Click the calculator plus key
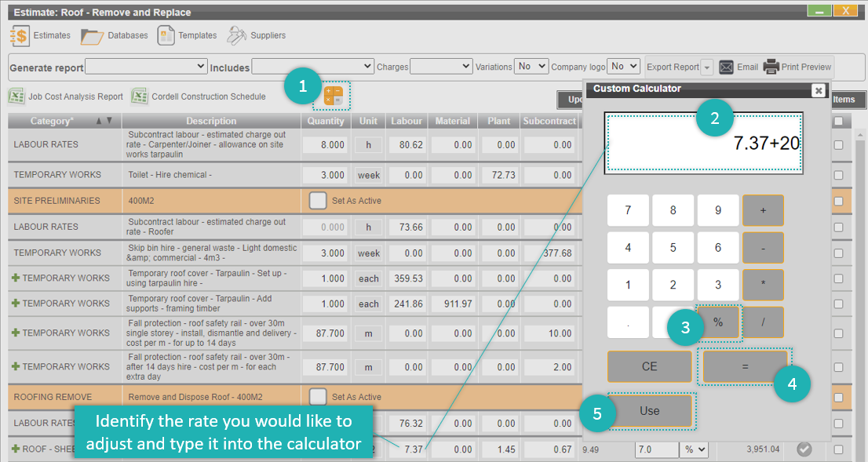868x462 pixels. [763, 210]
